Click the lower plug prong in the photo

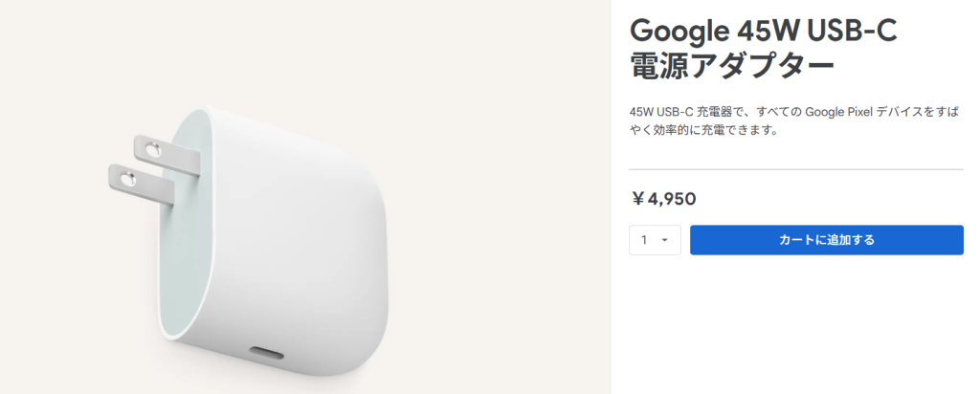[x=141, y=185]
